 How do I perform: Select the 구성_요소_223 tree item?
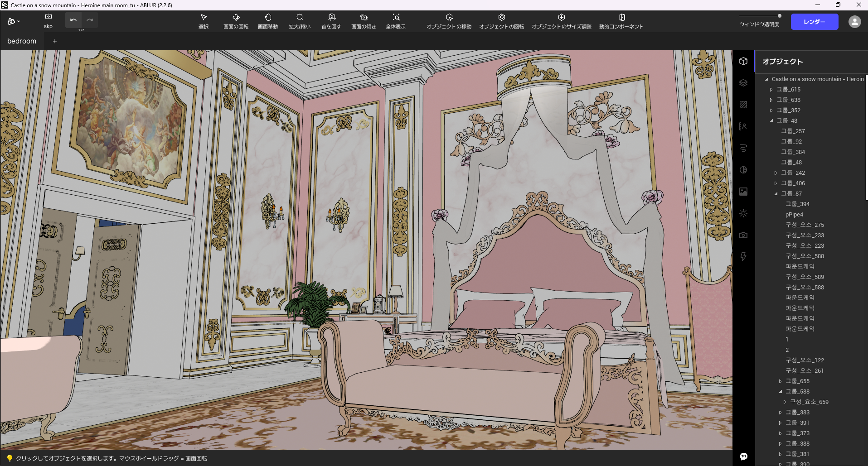[x=805, y=246]
